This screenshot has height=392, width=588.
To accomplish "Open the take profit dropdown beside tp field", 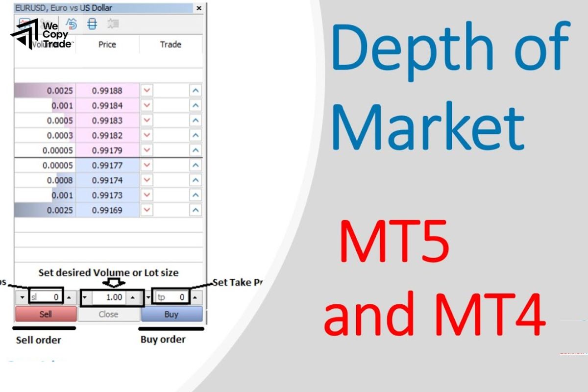I will click(x=148, y=296).
